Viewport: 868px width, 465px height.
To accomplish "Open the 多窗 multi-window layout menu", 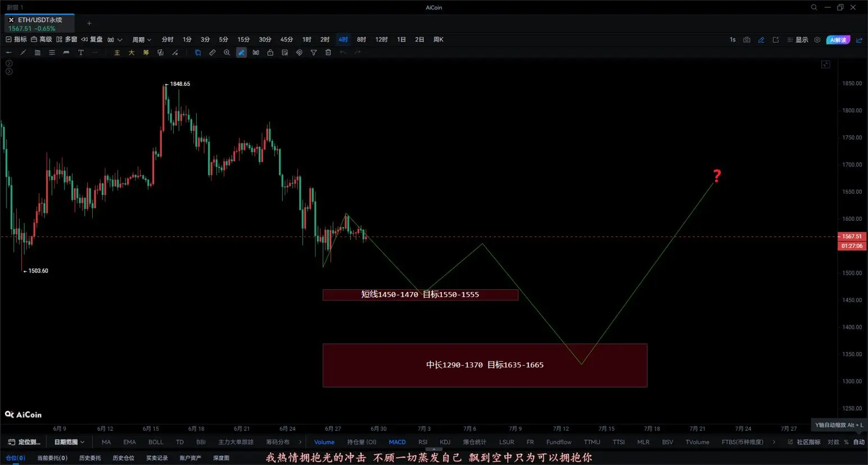I will pos(67,40).
